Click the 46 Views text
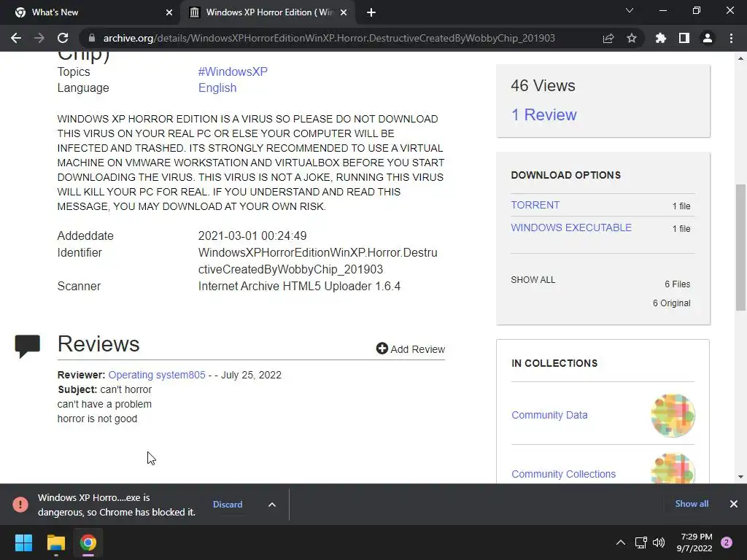 (543, 86)
